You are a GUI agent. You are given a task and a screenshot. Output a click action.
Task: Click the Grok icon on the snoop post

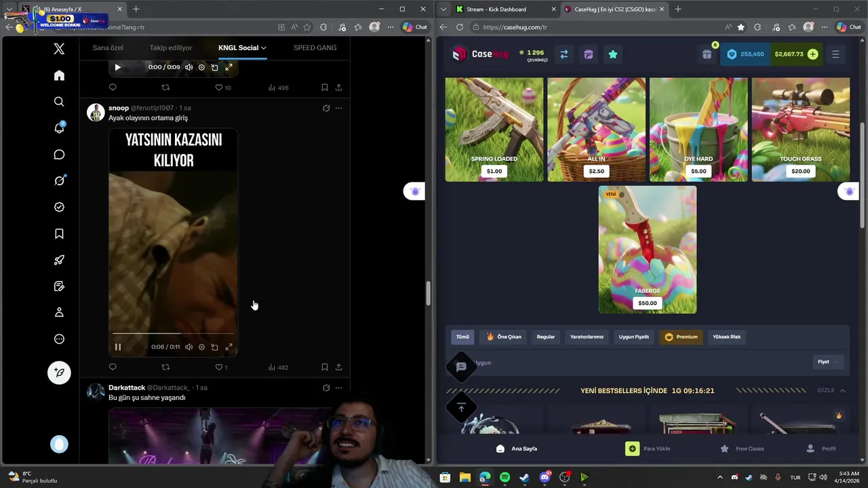pyautogui.click(x=326, y=108)
